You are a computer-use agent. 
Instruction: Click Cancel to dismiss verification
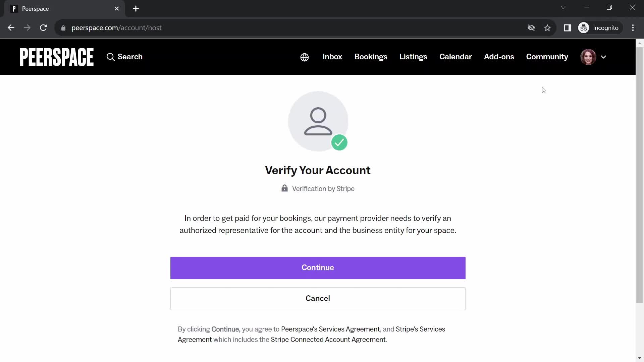point(318,298)
